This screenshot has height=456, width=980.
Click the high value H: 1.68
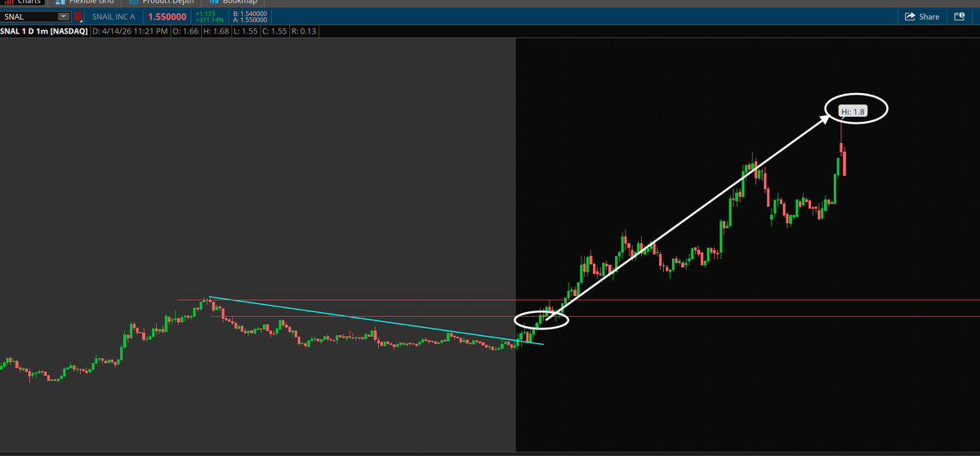[216, 31]
